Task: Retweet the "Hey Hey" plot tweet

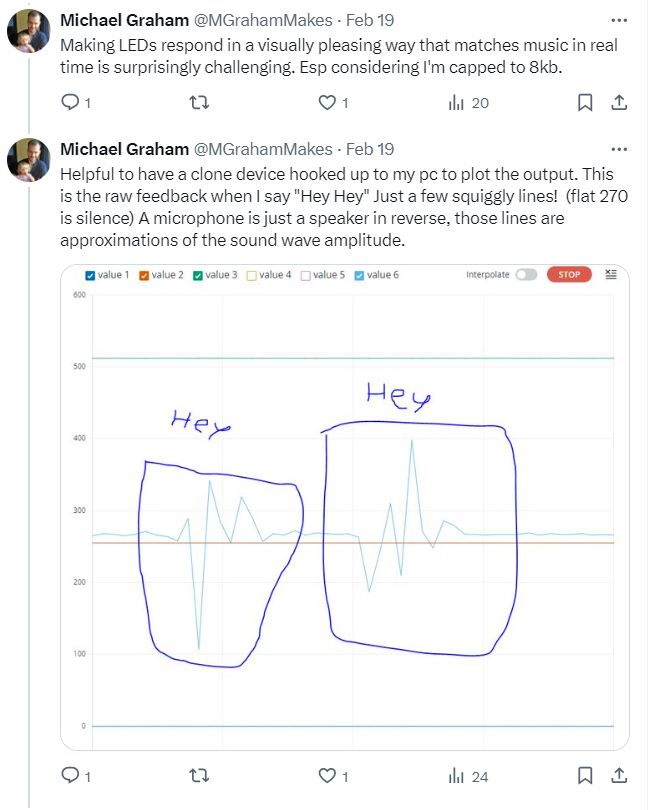Action: 199,775
